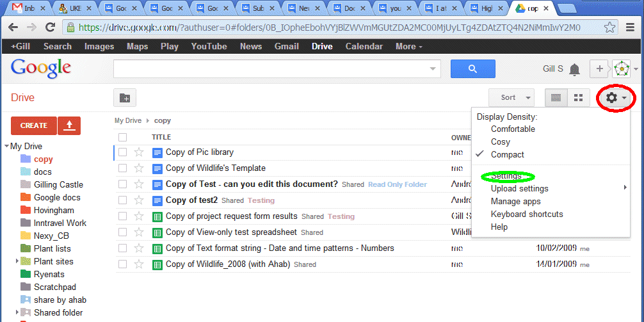Check box for Copy of Text format string
Viewport: 644px width, 322px height.
point(122,248)
